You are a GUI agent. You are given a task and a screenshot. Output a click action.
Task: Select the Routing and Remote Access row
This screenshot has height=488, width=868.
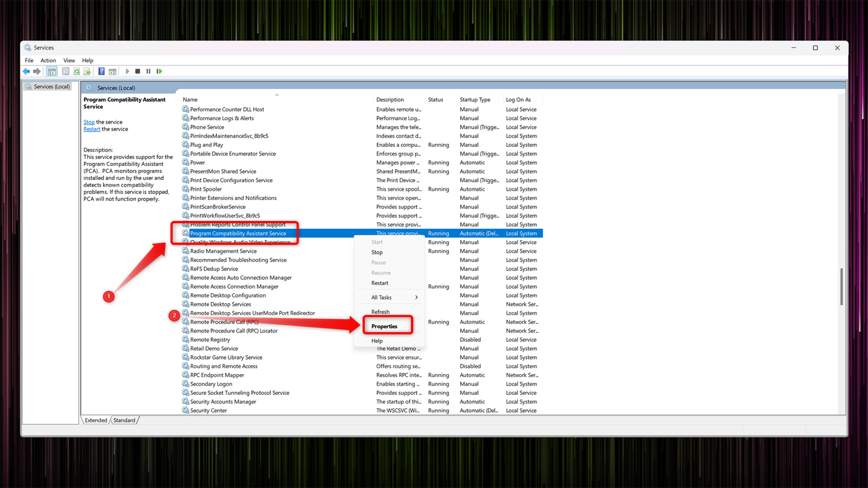coord(362,366)
